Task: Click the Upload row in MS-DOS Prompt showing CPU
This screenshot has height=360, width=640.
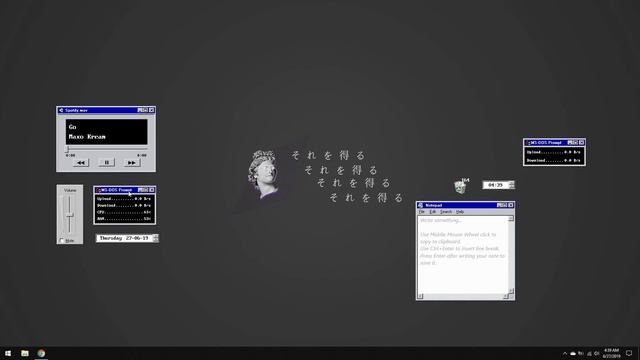Action: tap(124, 199)
